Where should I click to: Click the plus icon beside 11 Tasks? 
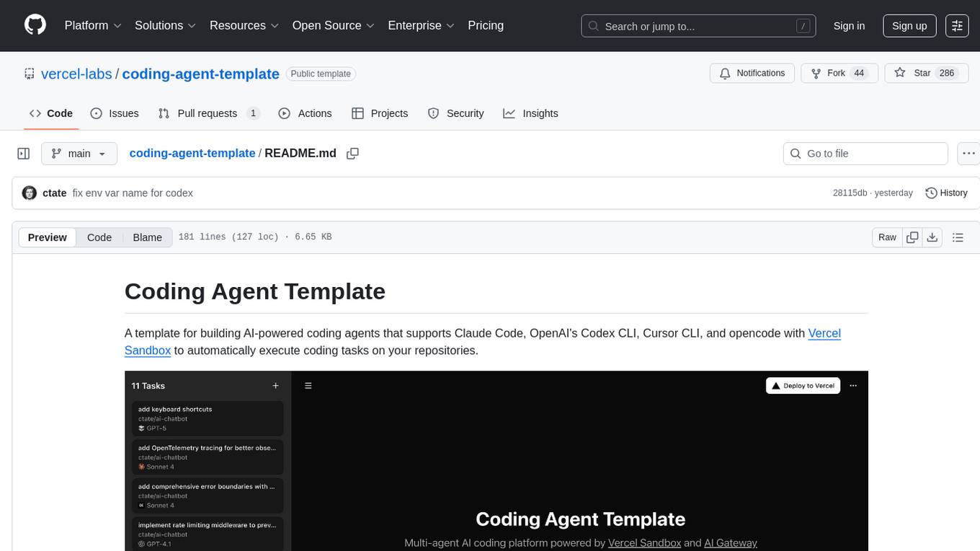tap(275, 386)
